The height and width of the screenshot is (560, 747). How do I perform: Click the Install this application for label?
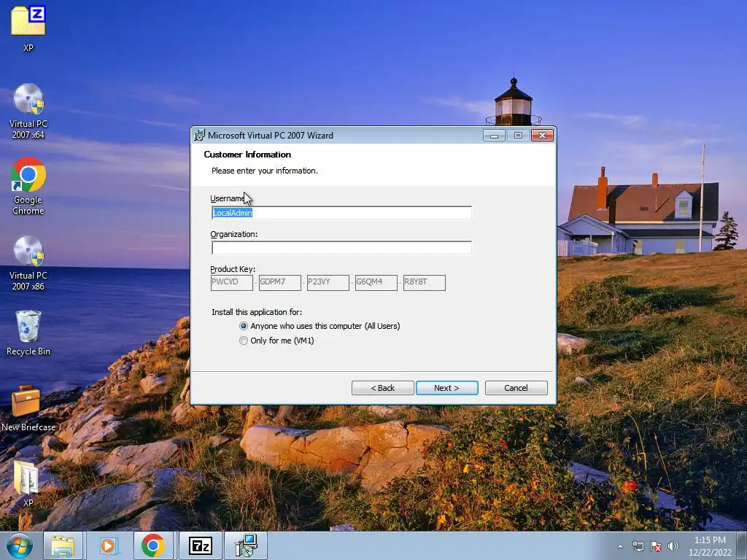pyautogui.click(x=257, y=312)
